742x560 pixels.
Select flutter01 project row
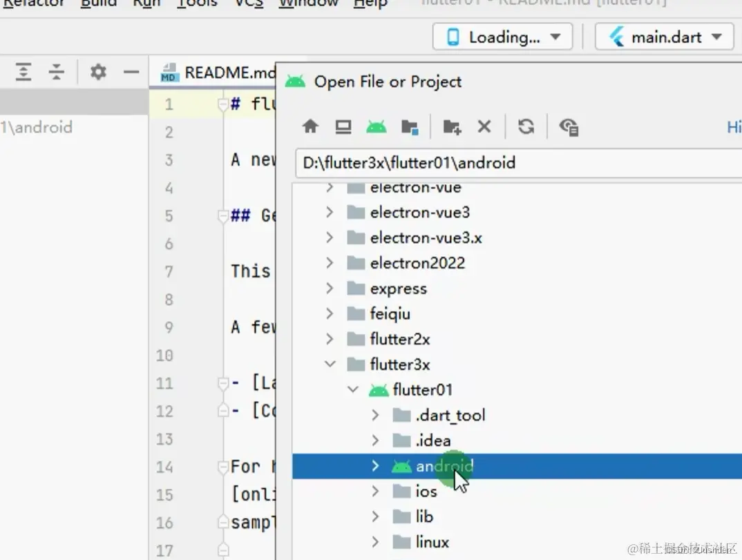(517, 389)
